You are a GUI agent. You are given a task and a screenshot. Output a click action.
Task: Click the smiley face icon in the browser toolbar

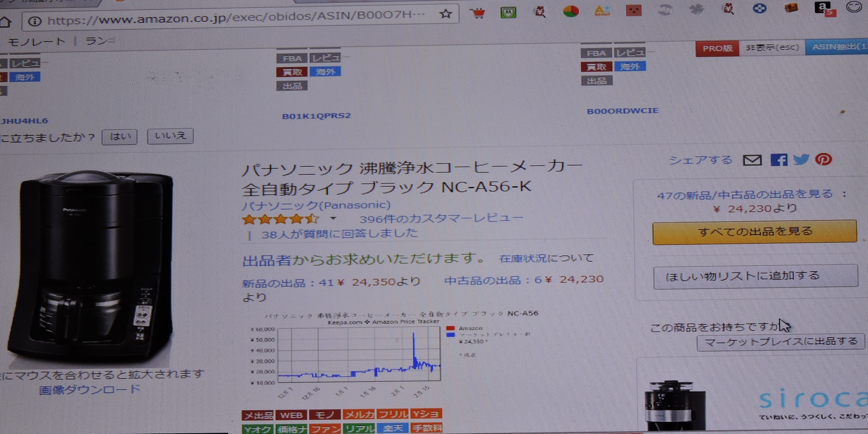(854, 7)
